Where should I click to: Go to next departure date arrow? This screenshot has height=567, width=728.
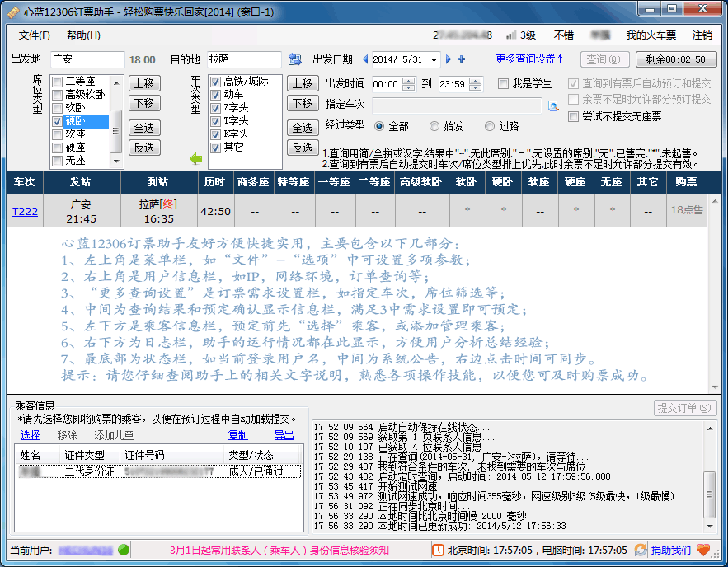(449, 59)
